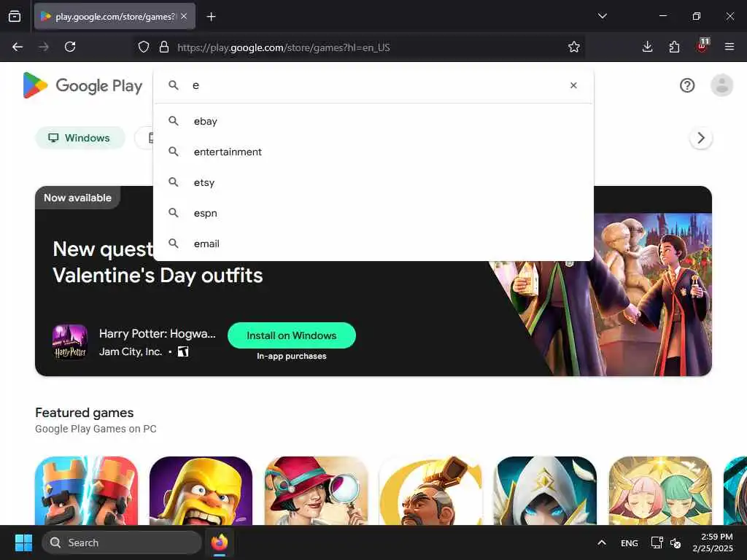Click Install on Windows button
Image resolution: width=747 pixels, height=560 pixels.
(292, 335)
